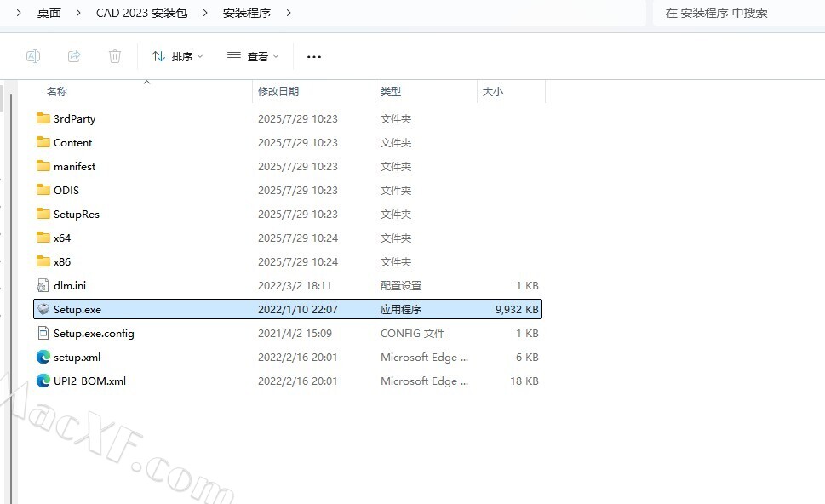825x504 pixels.
Task: Select the setup.xml file name
Action: pyautogui.click(x=77, y=358)
